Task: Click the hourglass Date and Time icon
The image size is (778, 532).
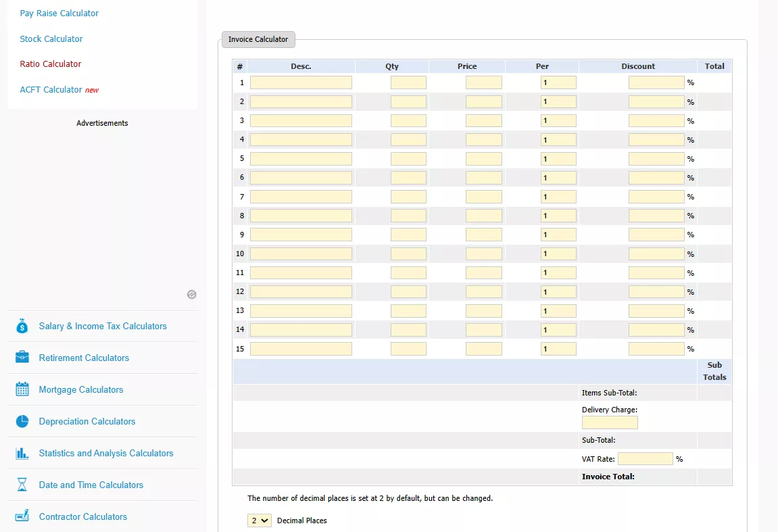Action: coord(22,485)
